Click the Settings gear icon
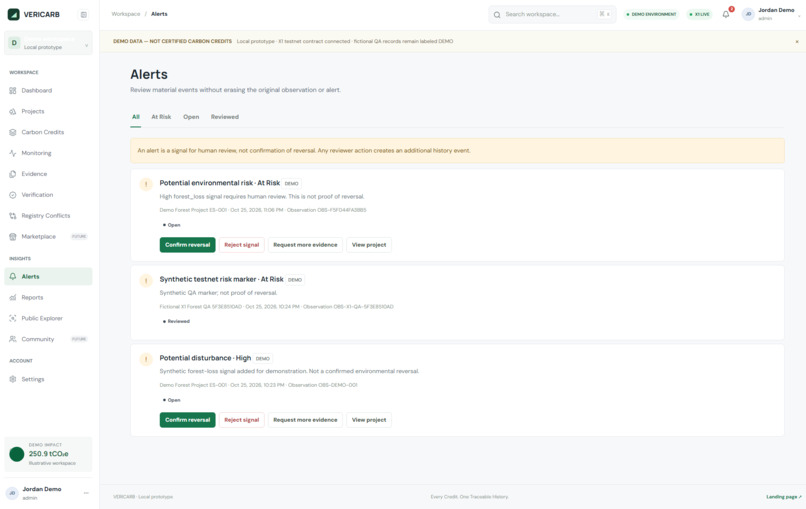This screenshot has width=806, height=509. tap(13, 379)
